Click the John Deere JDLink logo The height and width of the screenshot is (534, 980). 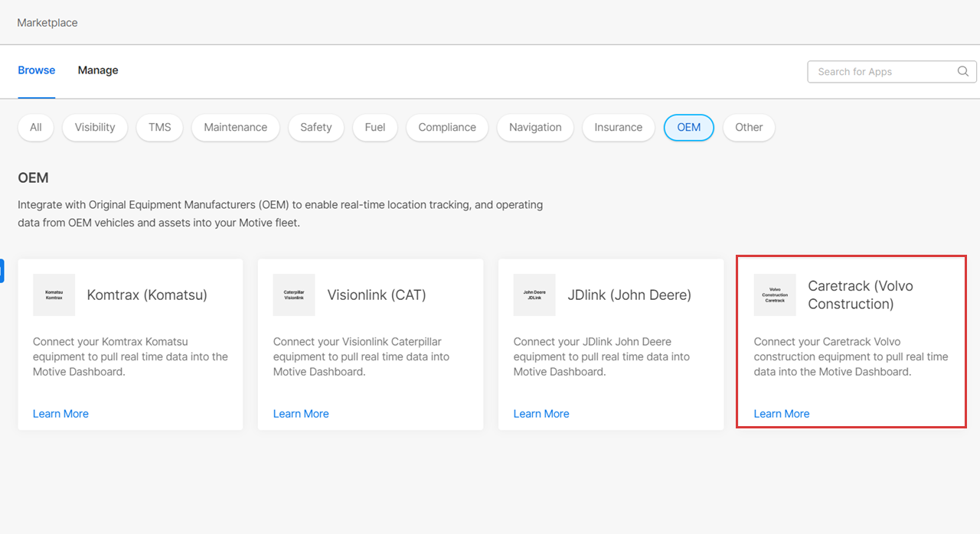[x=534, y=295]
